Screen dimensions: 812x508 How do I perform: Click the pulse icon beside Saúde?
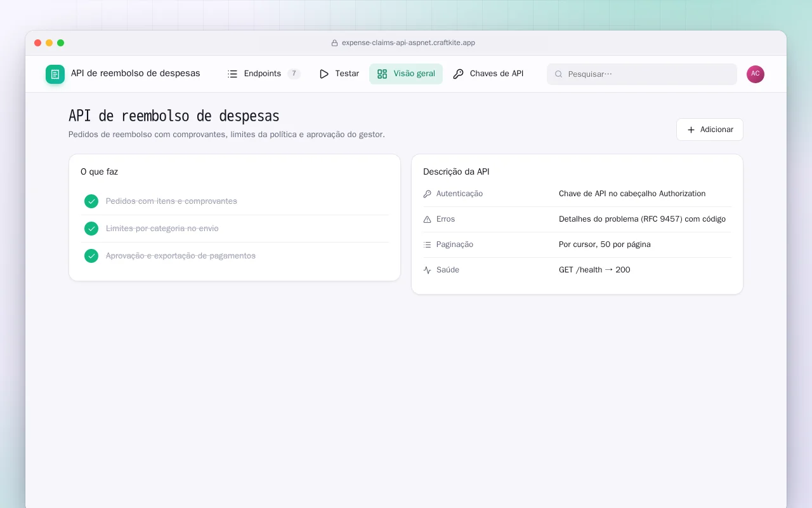pos(428,270)
